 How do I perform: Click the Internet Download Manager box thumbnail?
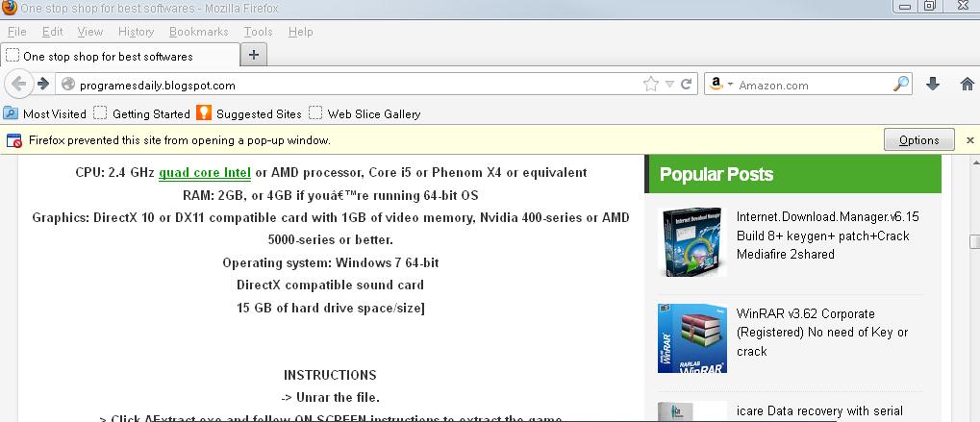(692, 241)
